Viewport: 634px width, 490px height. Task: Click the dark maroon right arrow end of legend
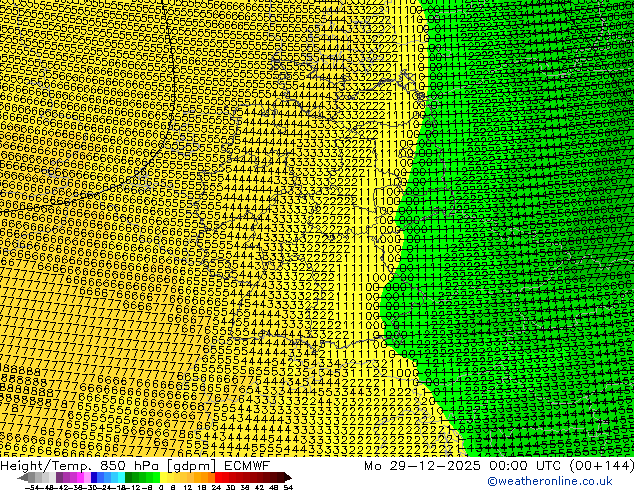click(x=287, y=477)
